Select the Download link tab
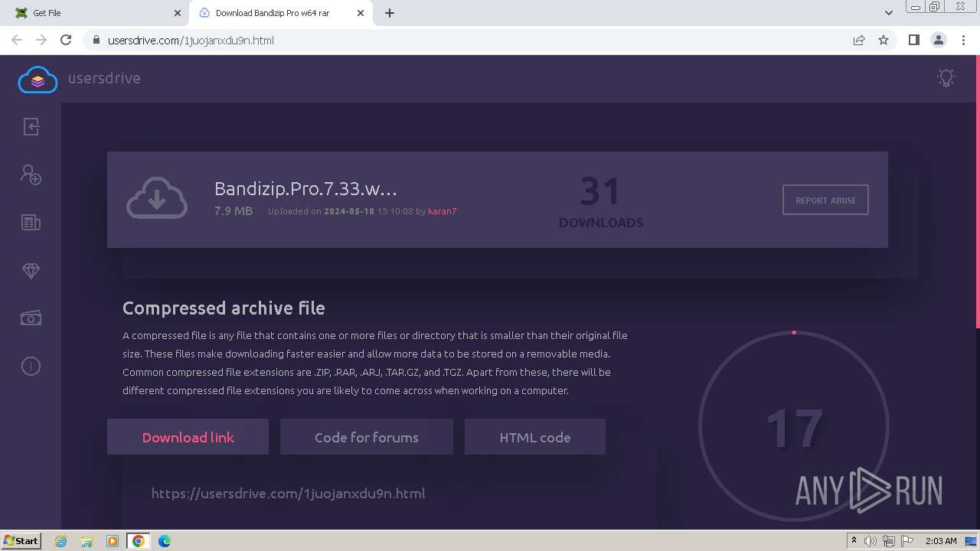The image size is (980, 551). pyautogui.click(x=188, y=437)
